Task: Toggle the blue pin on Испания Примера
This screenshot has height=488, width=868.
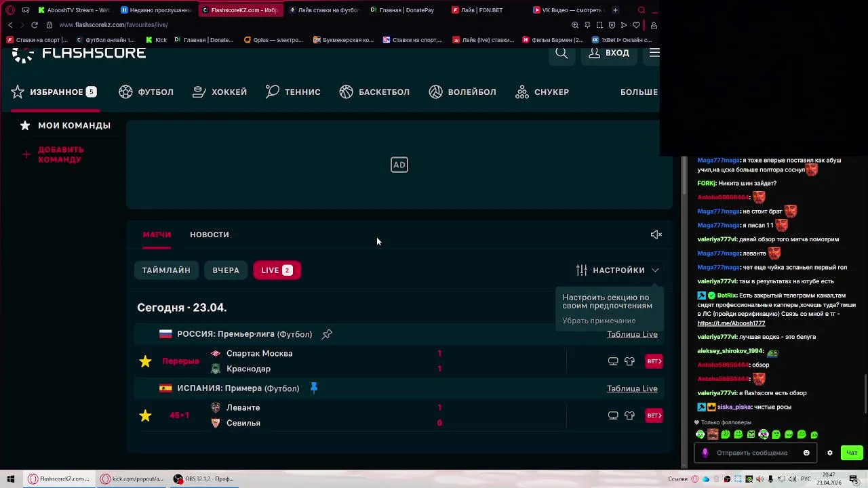Action: [x=314, y=388]
